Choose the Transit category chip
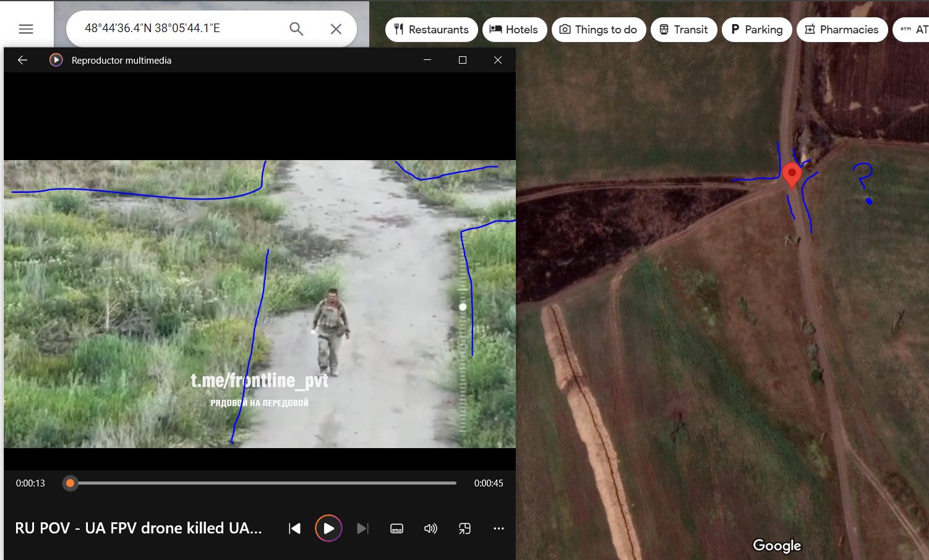This screenshot has height=560, width=929. coord(684,30)
